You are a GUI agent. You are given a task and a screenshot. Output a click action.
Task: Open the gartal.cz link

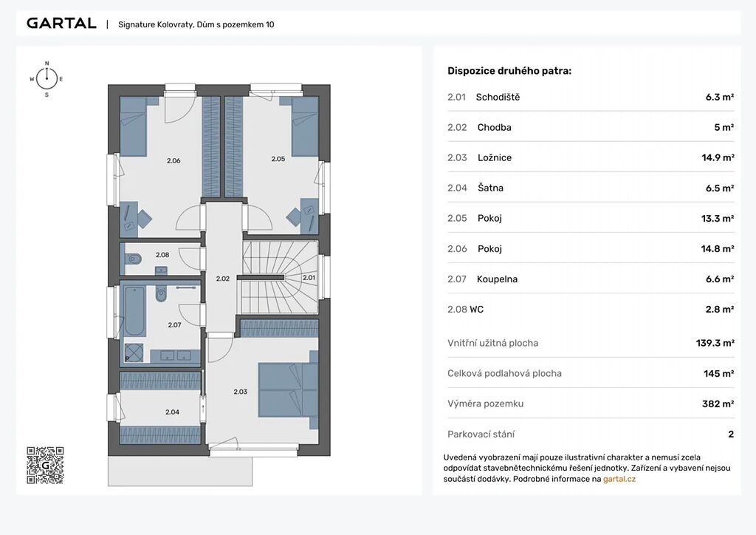click(619, 479)
